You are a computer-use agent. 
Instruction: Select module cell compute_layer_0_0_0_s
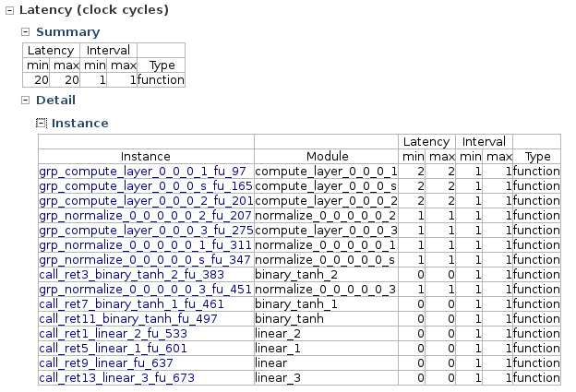coord(326,186)
